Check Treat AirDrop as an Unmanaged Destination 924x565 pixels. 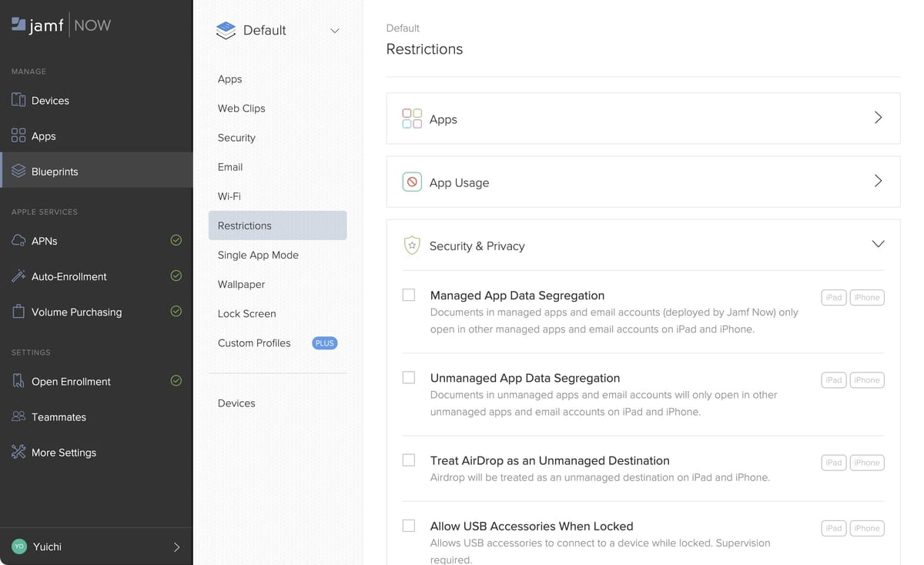(409, 460)
